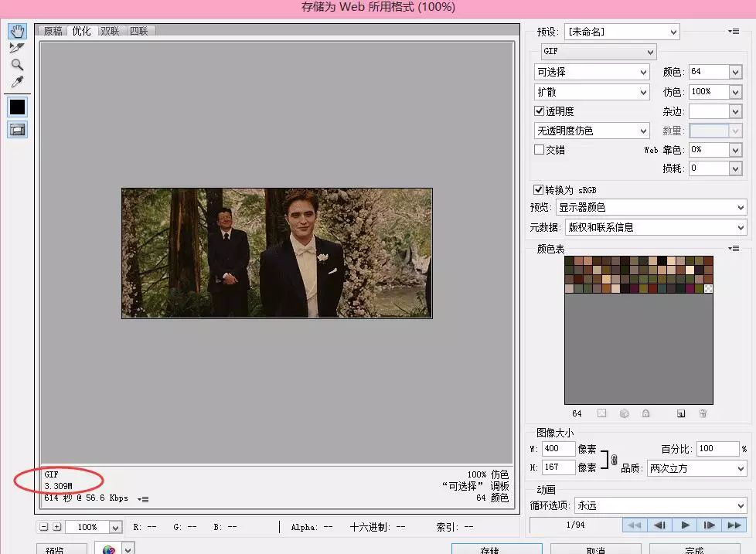Click the black eyedropper color box

(17, 107)
